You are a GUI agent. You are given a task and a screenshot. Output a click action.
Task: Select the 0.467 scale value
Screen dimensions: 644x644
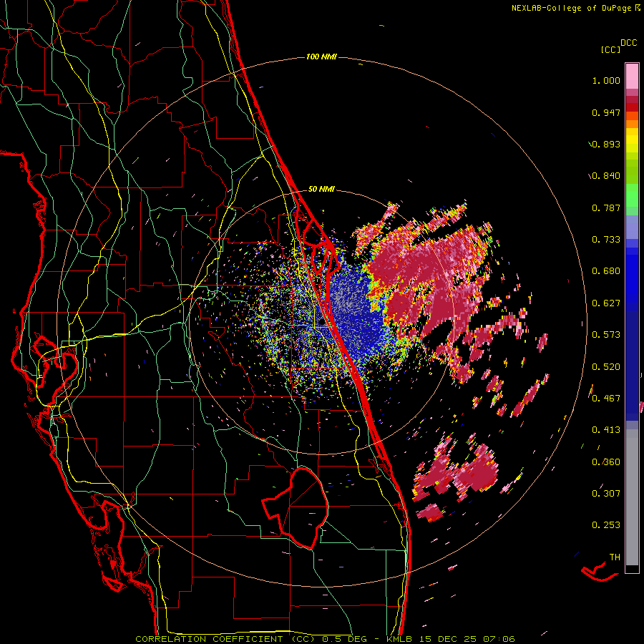coord(606,399)
